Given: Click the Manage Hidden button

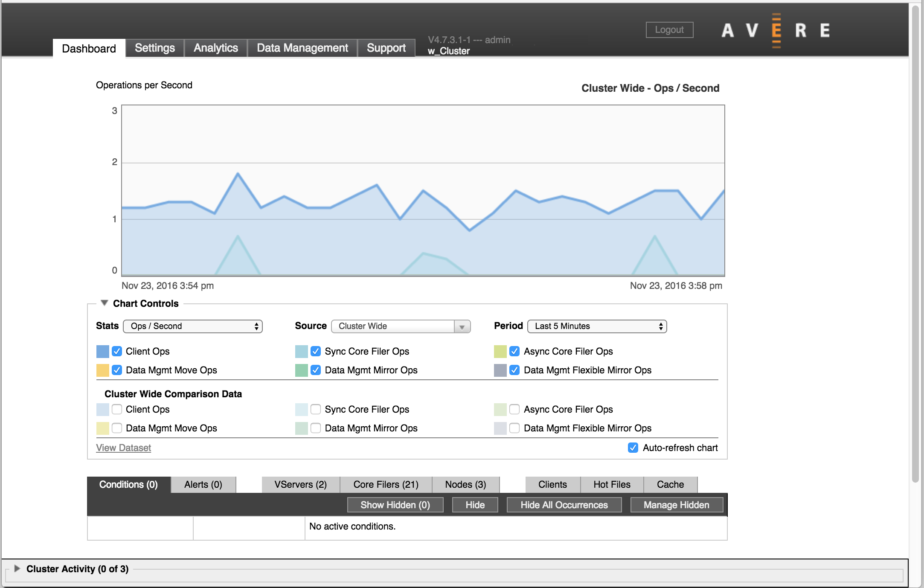Looking at the screenshot, I should point(677,505).
